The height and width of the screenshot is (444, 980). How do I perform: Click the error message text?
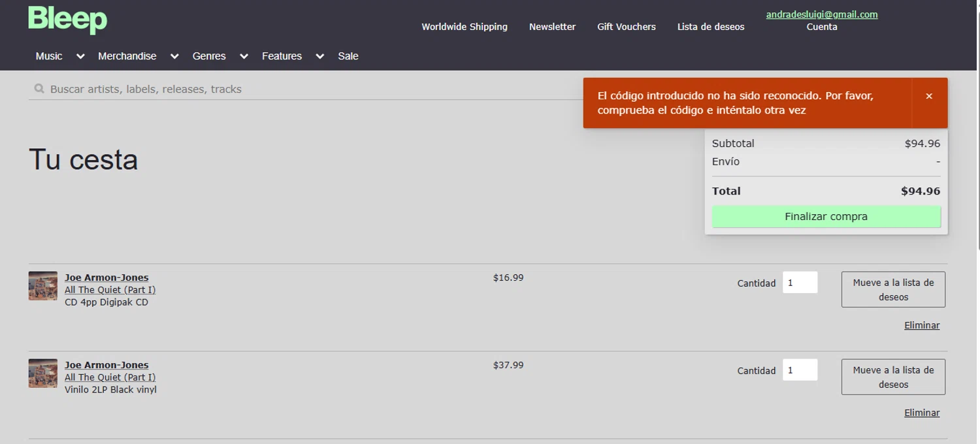pos(736,103)
